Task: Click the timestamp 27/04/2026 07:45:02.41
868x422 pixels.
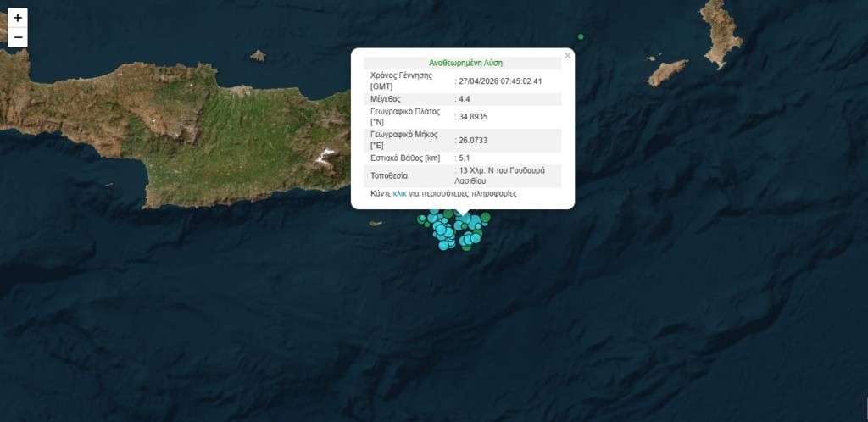Action: [500, 81]
